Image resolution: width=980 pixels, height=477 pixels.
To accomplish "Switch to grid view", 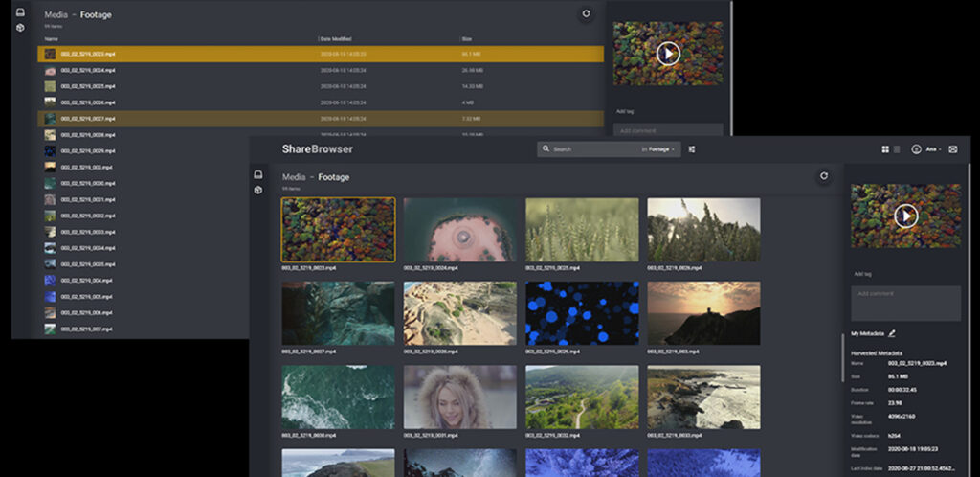I will [885, 149].
